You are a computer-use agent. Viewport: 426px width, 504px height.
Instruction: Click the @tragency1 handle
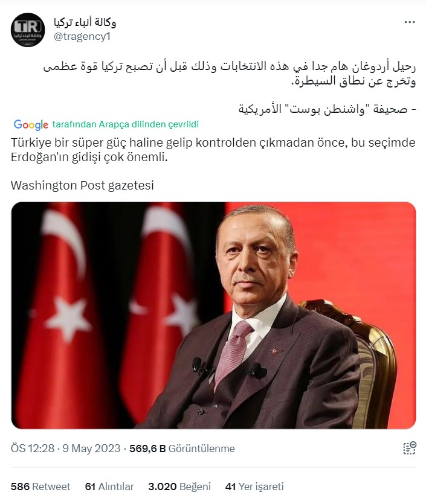pyautogui.click(x=82, y=37)
